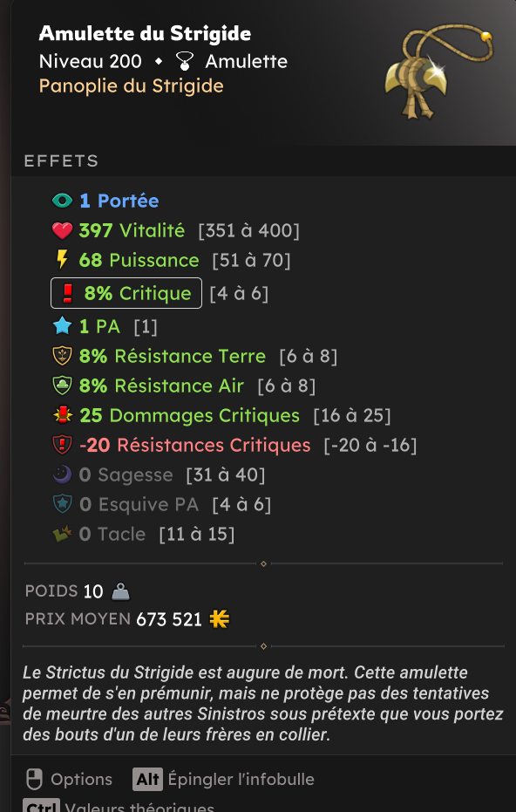Click the Résistances Critiques red shield icon
The height and width of the screenshot is (812, 516).
[x=63, y=445]
